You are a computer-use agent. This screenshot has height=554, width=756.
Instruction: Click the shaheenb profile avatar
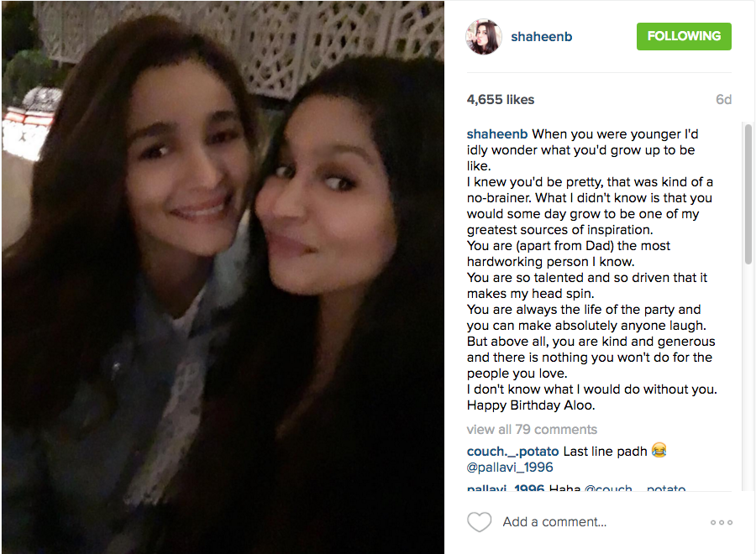tap(484, 37)
